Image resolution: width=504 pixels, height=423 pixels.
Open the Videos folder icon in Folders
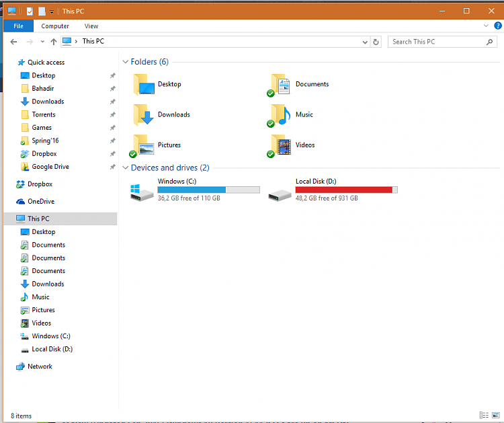point(279,146)
